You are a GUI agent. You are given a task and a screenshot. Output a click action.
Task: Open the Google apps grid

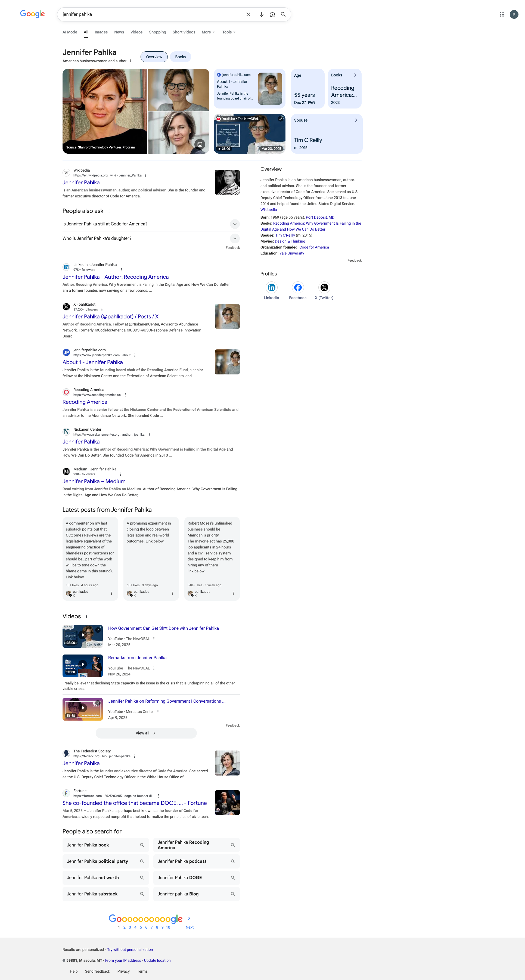pyautogui.click(x=502, y=14)
